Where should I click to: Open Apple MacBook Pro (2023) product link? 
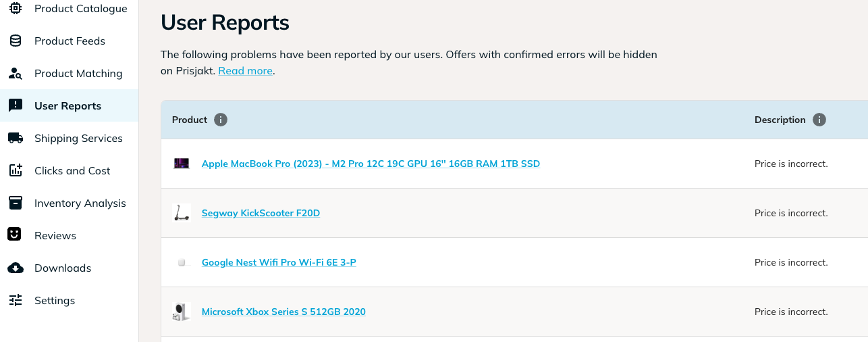pos(371,164)
